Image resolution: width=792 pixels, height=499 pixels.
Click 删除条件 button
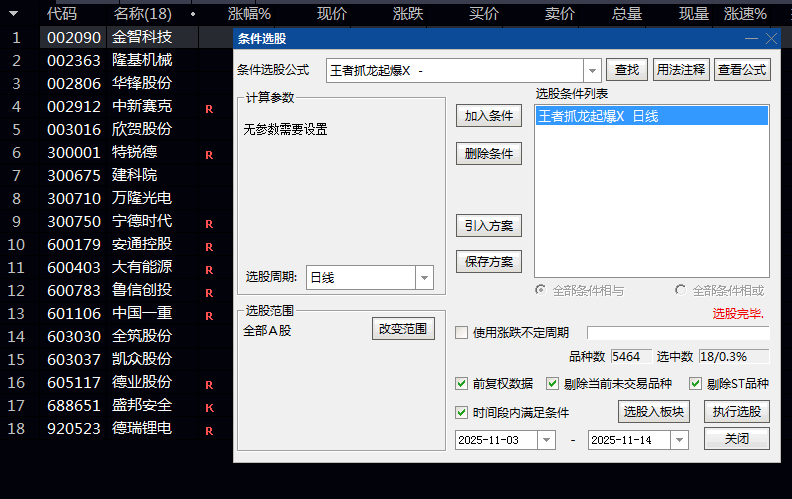coord(488,154)
